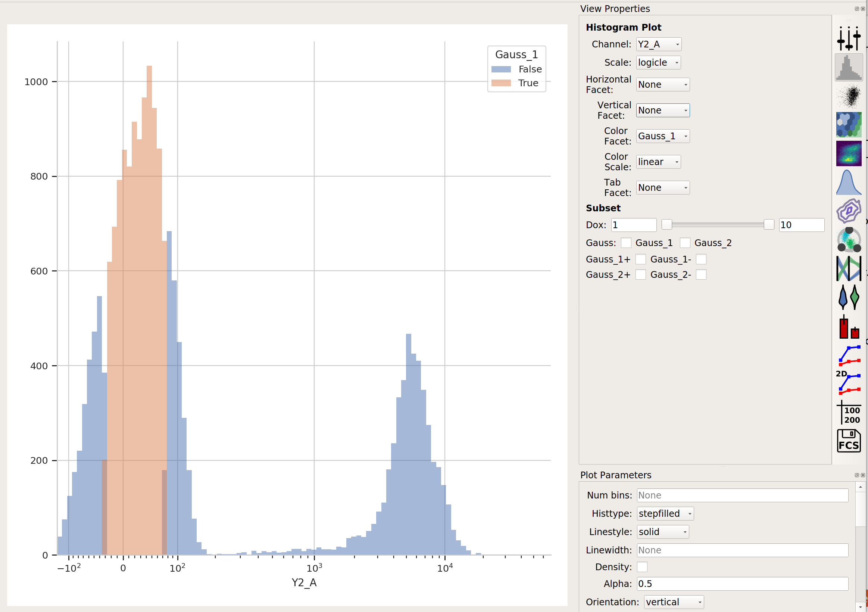The width and height of the screenshot is (868, 612).
Task: Click the True legend color swatch
Action: point(501,83)
